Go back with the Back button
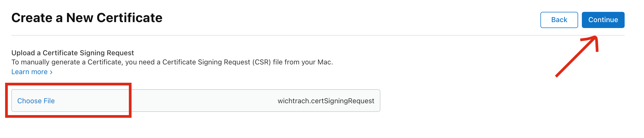644x138 pixels. point(559,20)
